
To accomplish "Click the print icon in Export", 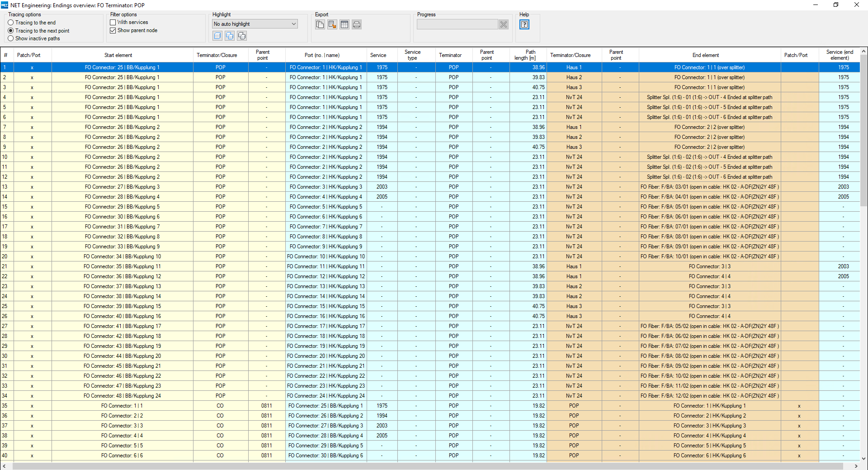I will coord(357,25).
